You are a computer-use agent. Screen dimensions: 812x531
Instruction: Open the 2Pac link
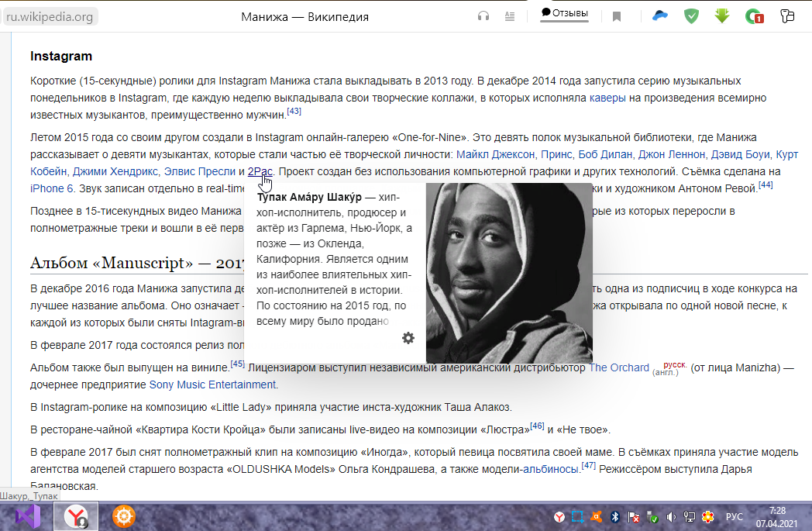[260, 171]
